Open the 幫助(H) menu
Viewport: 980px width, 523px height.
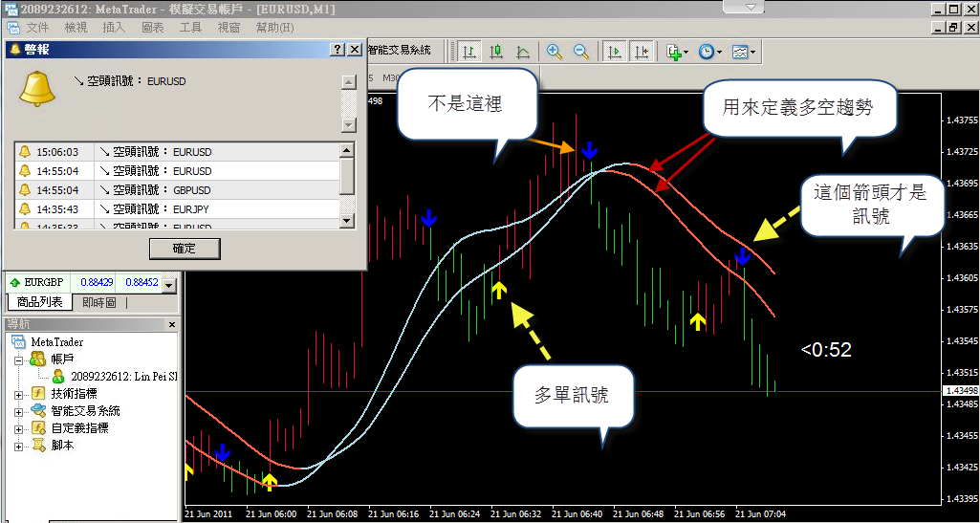(275, 28)
